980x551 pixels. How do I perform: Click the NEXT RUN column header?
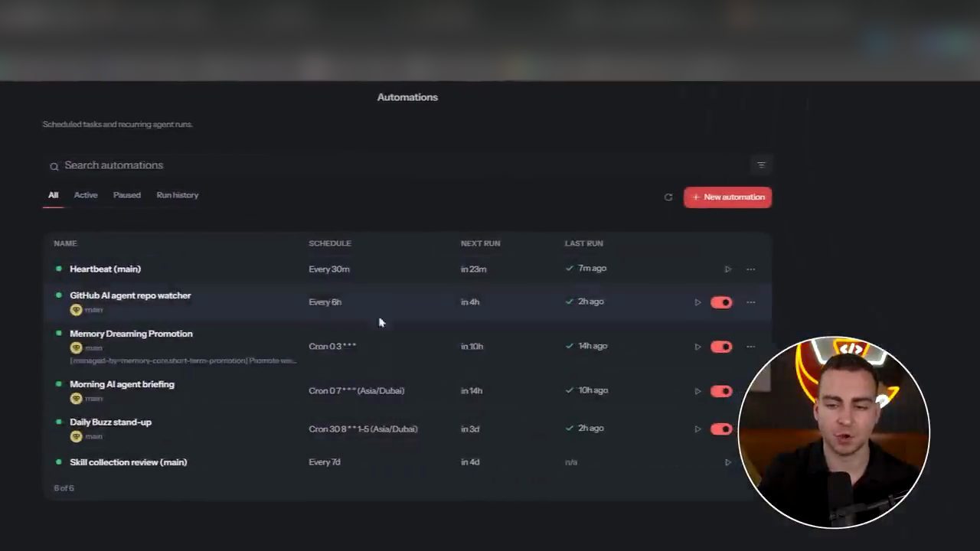pyautogui.click(x=480, y=243)
